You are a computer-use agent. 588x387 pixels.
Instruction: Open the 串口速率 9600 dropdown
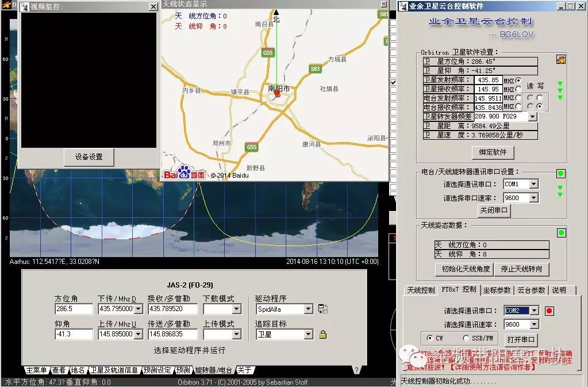pos(533,198)
